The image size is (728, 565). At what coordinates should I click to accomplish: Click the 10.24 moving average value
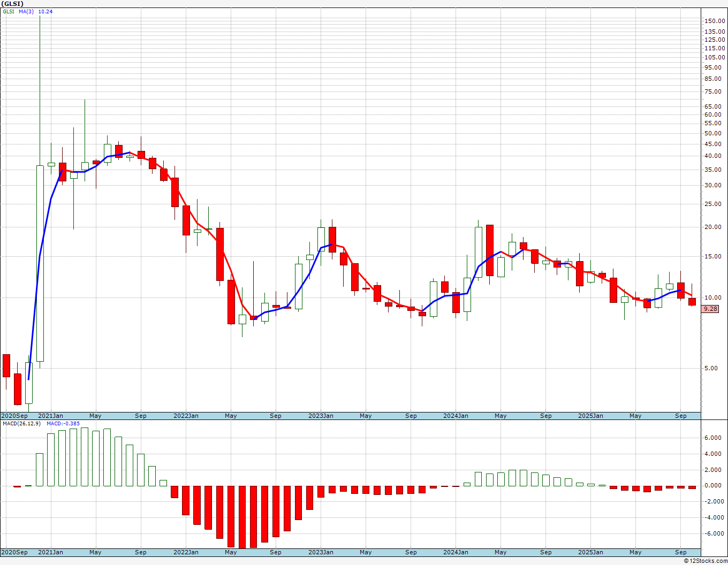point(45,11)
